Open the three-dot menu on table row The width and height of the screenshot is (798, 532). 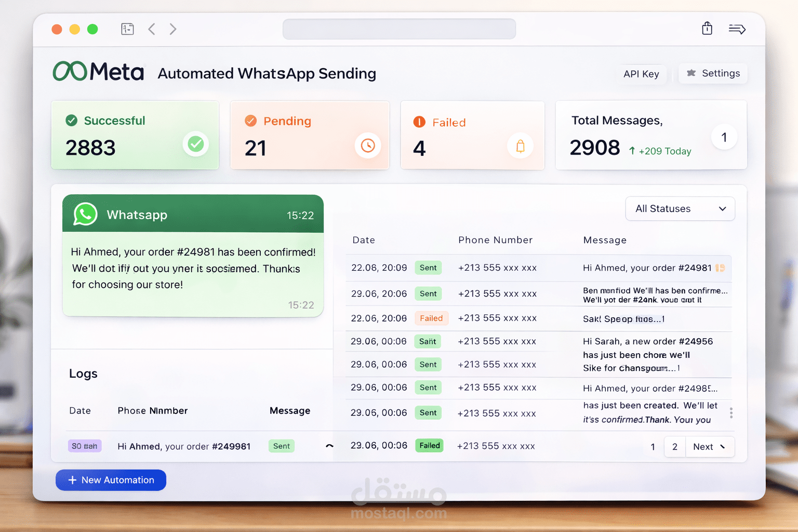(731, 413)
